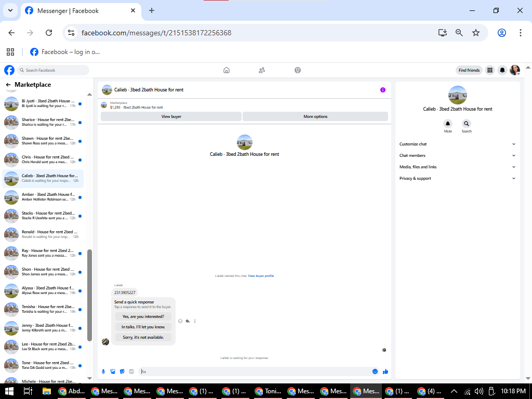Click View buyer button
The height and width of the screenshot is (399, 532).
point(171,116)
